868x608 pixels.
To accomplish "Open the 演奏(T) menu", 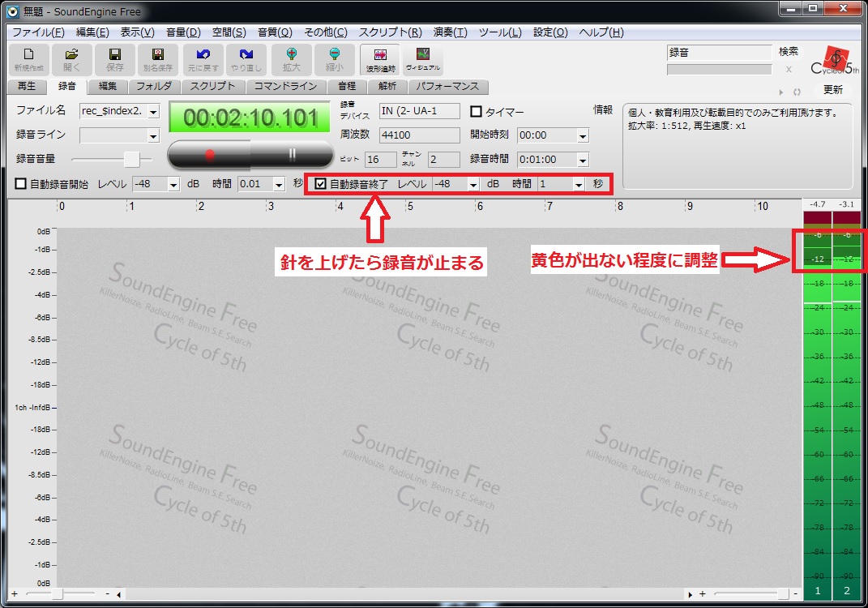I will tap(450, 32).
